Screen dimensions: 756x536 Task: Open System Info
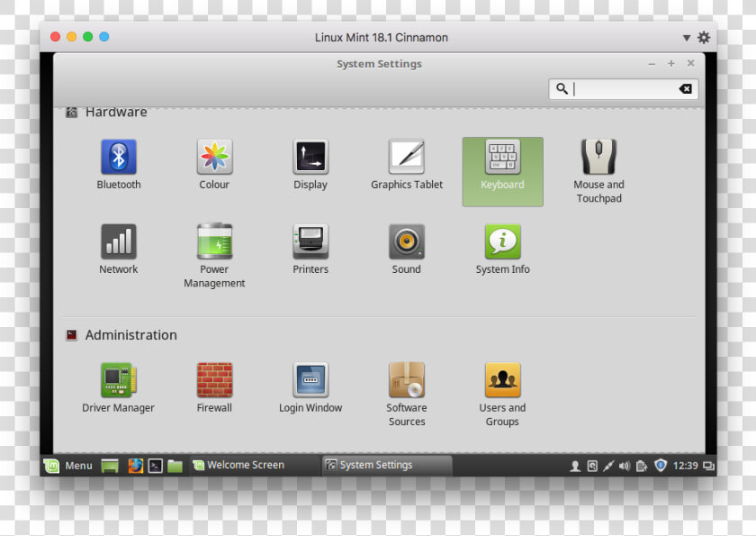pos(502,250)
